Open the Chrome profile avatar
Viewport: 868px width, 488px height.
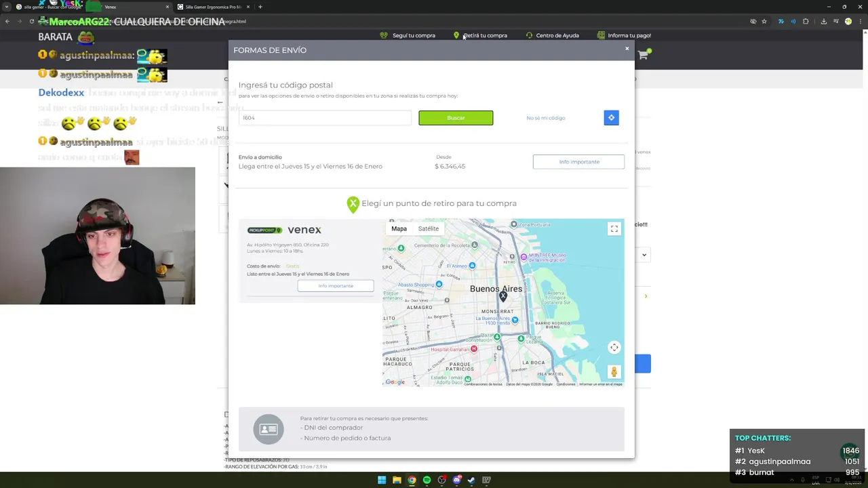coord(848,21)
